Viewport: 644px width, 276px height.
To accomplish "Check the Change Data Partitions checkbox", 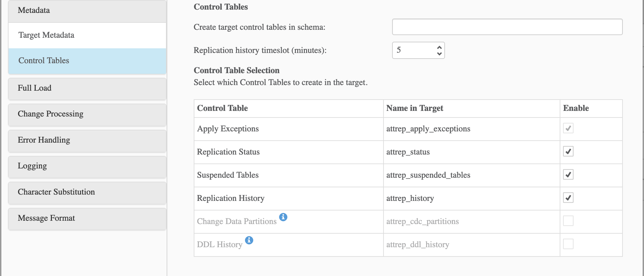I will pos(568,221).
